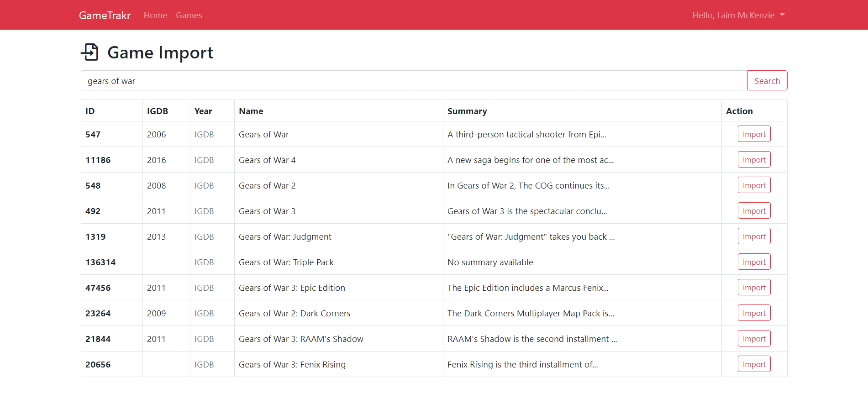Import Gears of War 2: Dark Corners
The height and width of the screenshot is (404, 868).
click(x=753, y=313)
